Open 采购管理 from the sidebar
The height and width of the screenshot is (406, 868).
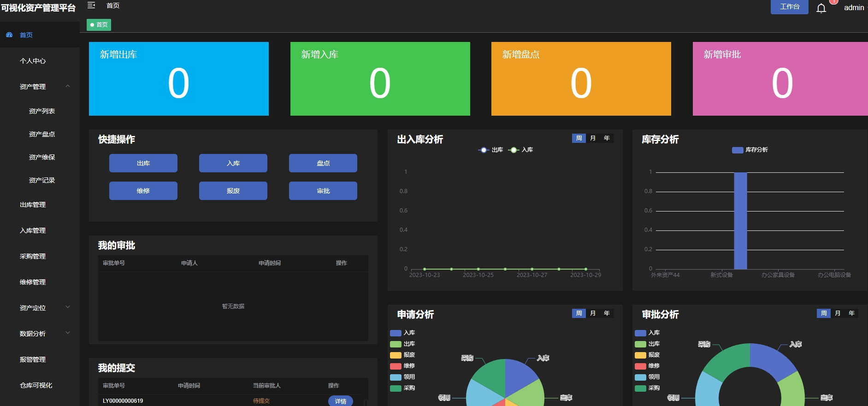(x=33, y=256)
